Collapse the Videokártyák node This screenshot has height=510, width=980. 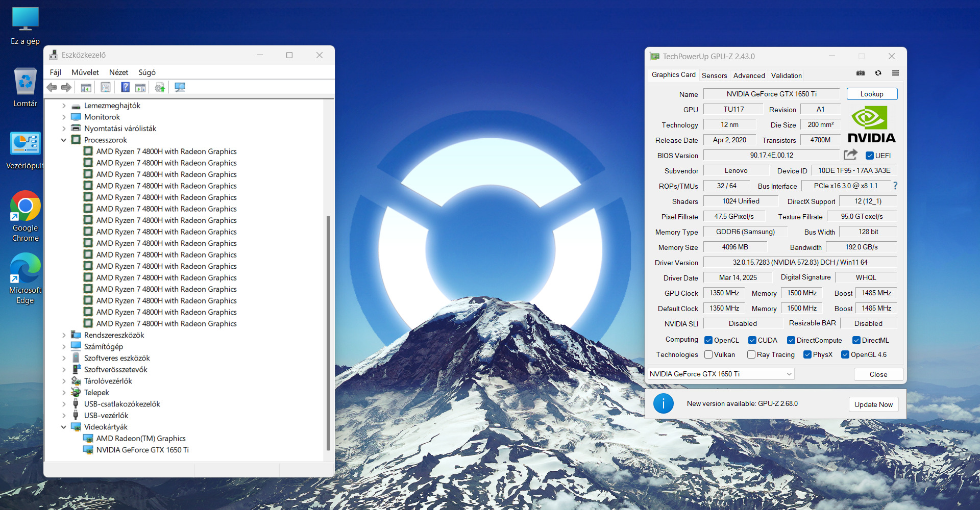(64, 427)
